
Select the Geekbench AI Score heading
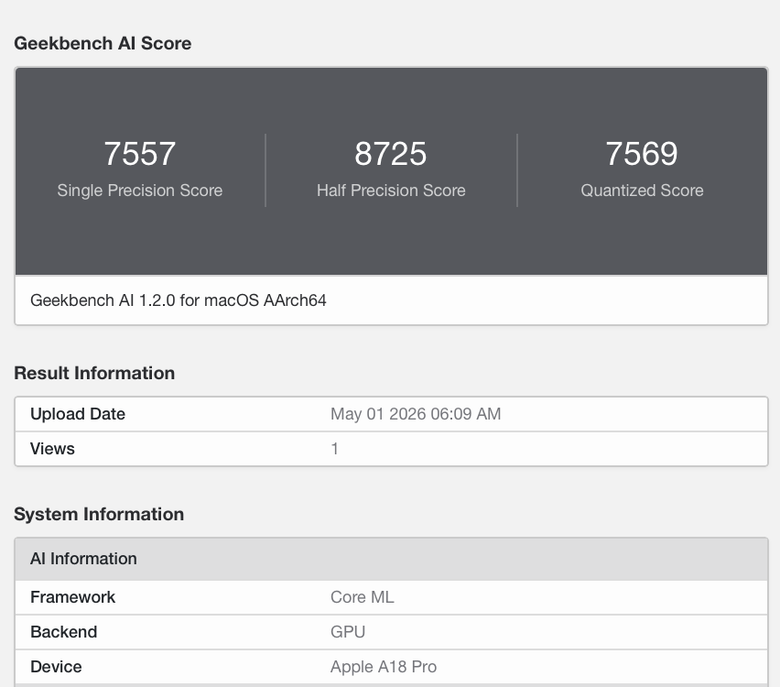pyautogui.click(x=102, y=43)
